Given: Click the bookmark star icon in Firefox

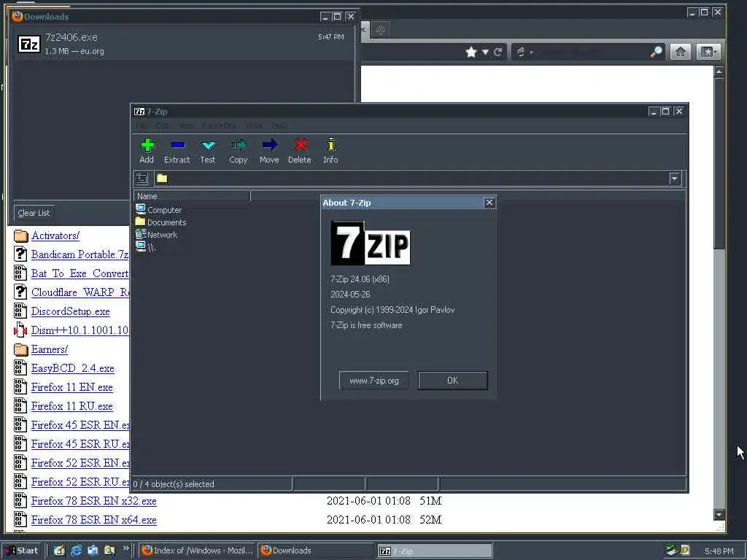Looking at the screenshot, I should (471, 52).
